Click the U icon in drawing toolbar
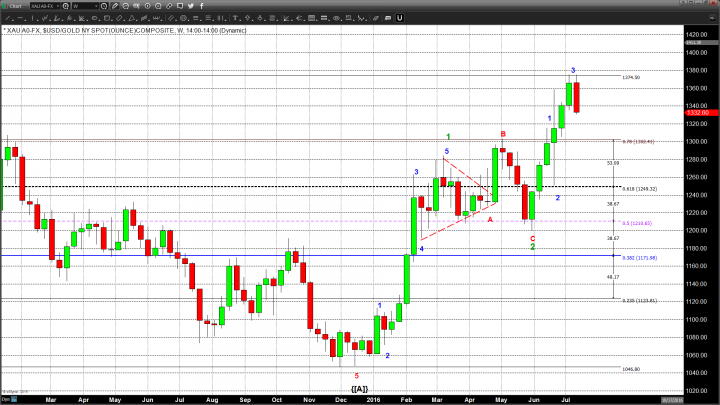Image resolution: width=720 pixels, height=405 pixels. [x=399, y=17]
